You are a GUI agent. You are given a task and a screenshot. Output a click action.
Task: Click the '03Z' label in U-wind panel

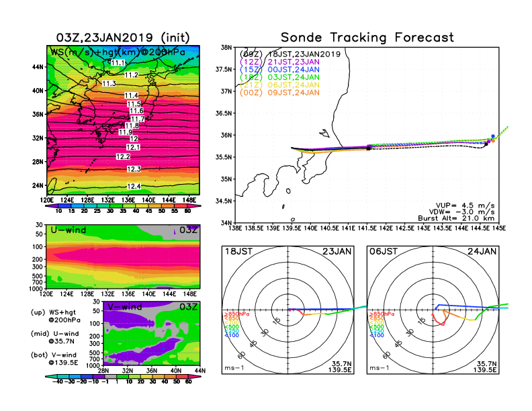pyautogui.click(x=188, y=230)
